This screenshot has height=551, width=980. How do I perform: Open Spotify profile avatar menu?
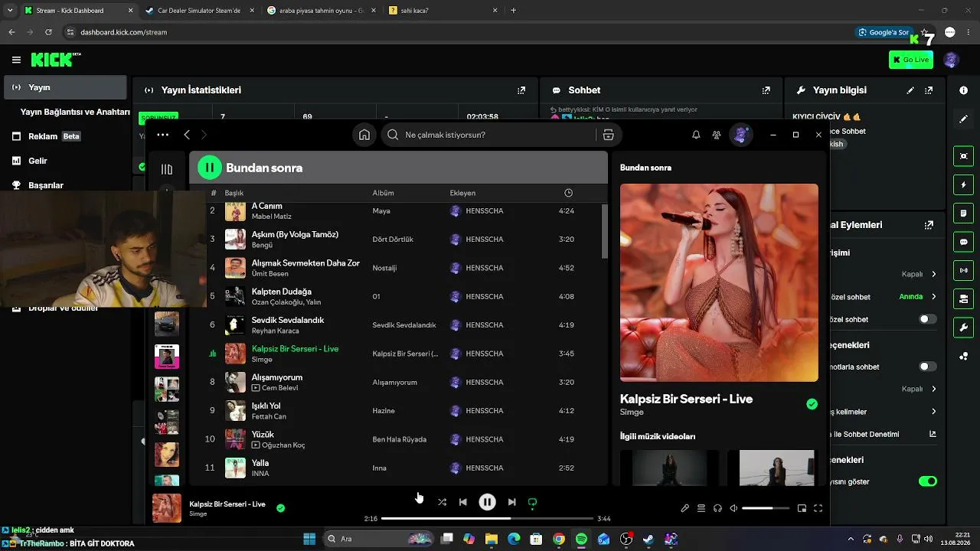pyautogui.click(x=740, y=135)
